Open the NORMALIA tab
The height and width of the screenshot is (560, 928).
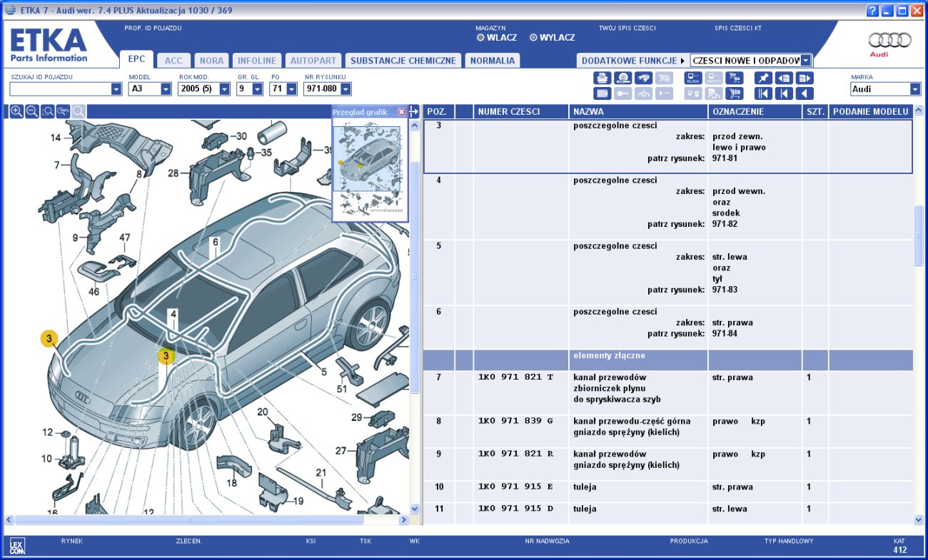pyautogui.click(x=493, y=61)
